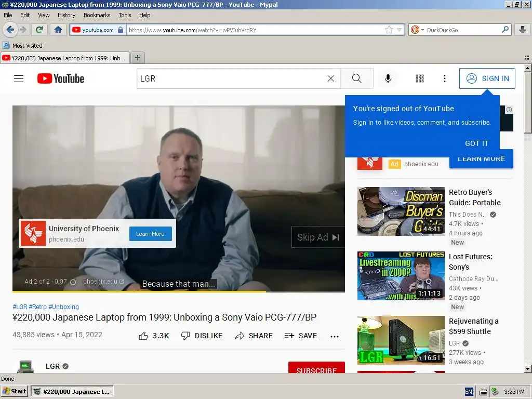Open the Most Visited bookmarks folder

pyautogui.click(x=23, y=46)
